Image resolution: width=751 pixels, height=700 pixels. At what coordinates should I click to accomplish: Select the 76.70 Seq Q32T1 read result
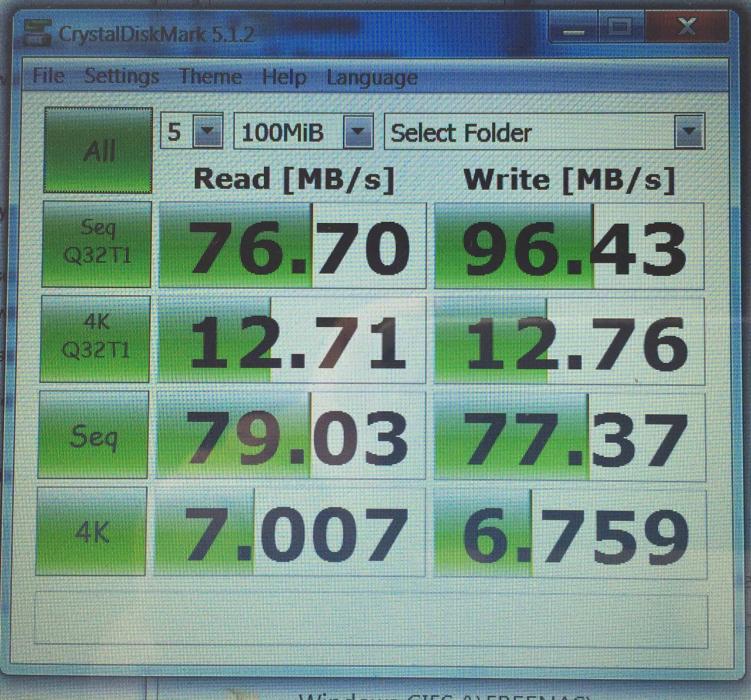coord(292,246)
